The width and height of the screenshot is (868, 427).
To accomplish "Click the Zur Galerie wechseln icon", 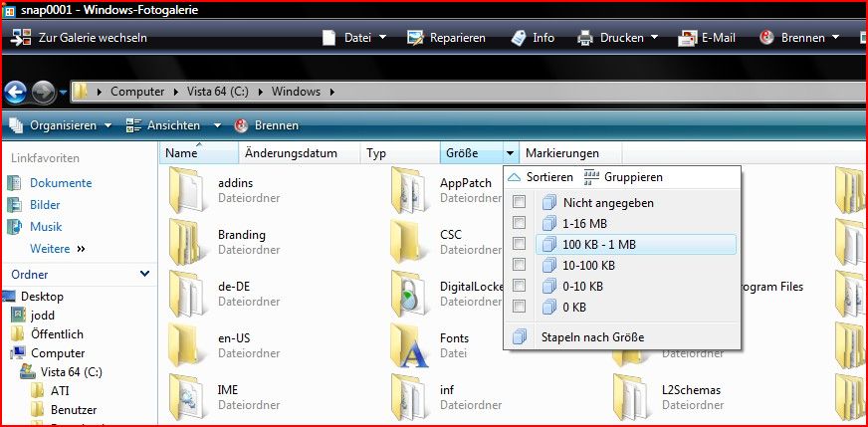I will (x=21, y=37).
